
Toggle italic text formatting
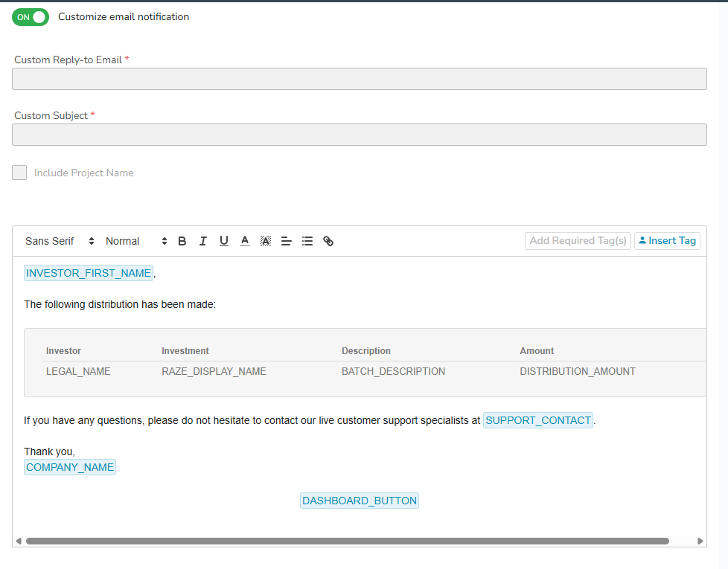(x=203, y=241)
